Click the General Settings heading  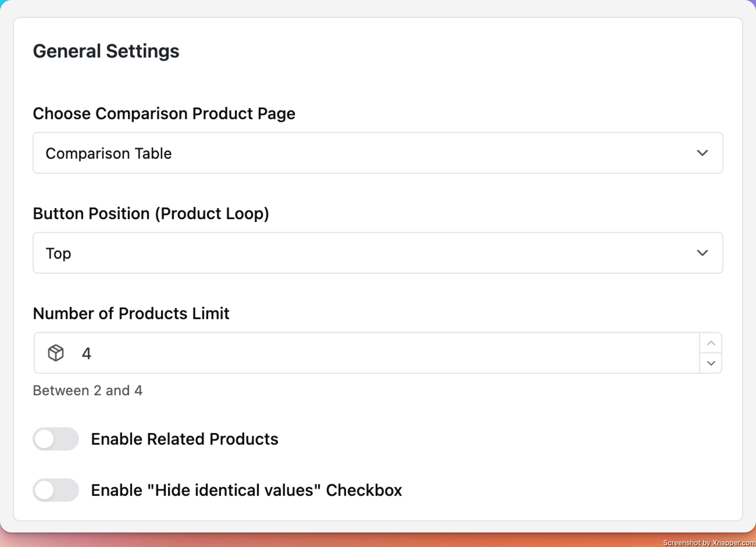click(x=106, y=51)
